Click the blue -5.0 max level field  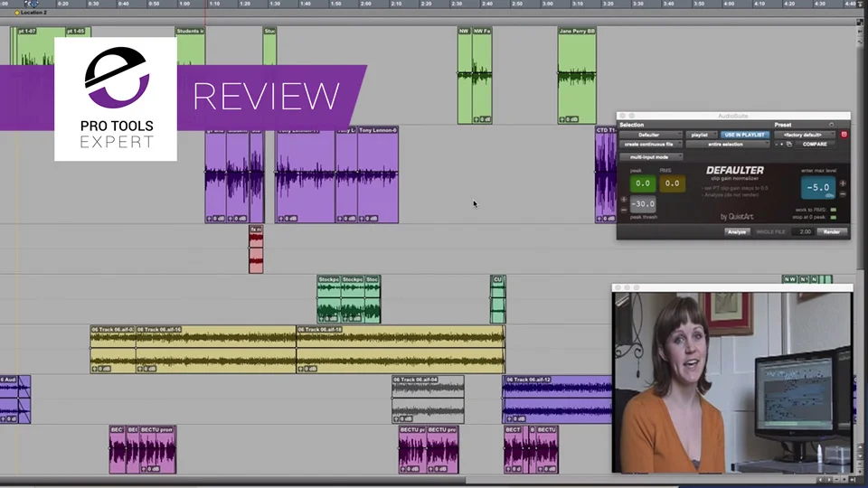[817, 188]
